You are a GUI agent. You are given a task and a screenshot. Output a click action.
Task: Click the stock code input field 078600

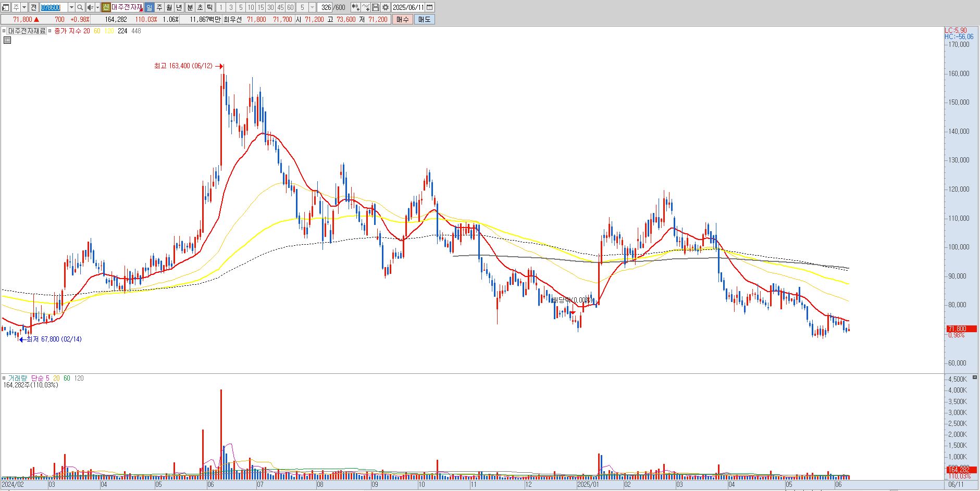(54, 7)
